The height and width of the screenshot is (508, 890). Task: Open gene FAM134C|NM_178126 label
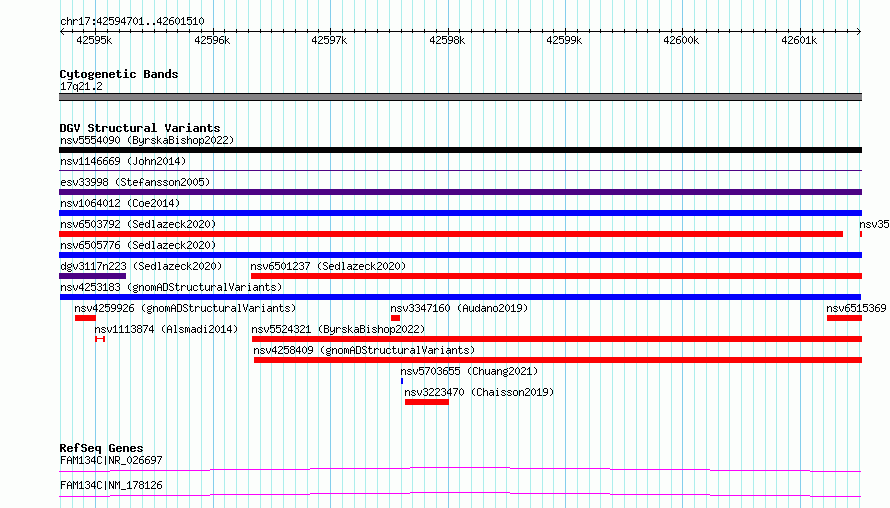[x=111, y=485]
